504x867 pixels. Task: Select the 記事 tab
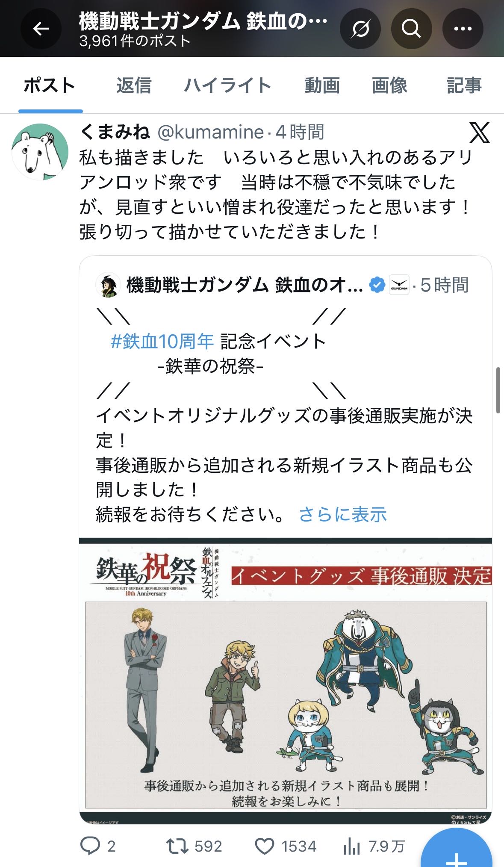(464, 86)
